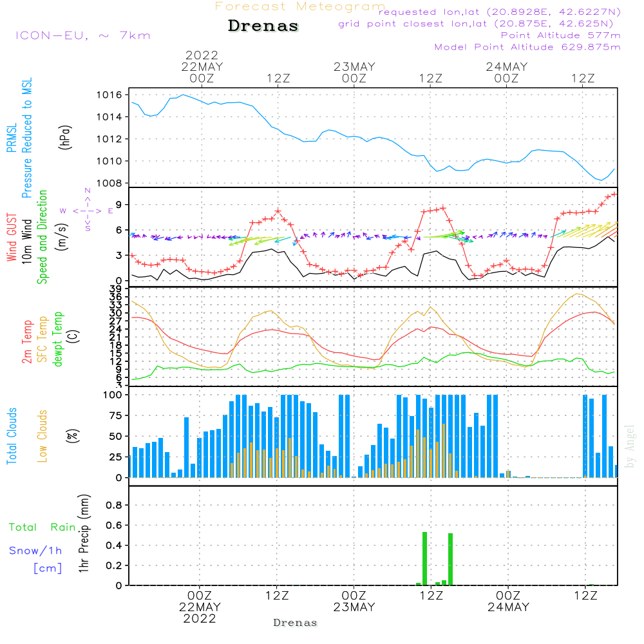Click the 'PRMSL' vertical axis label
This screenshot has height=644, width=644.
click(12, 138)
